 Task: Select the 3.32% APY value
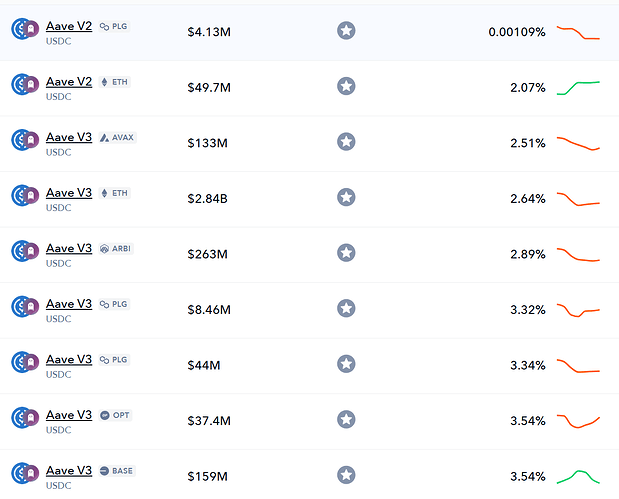click(x=528, y=310)
